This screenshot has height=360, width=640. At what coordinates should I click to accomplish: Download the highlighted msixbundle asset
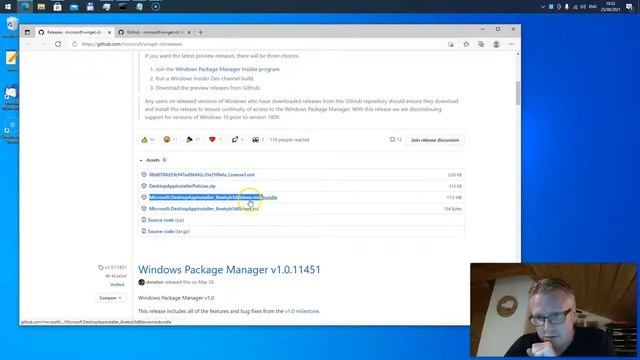[213, 198]
